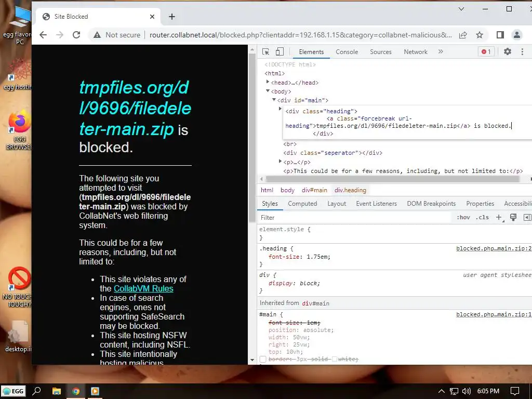Click the body breadcrumb
This screenshot has height=399, width=532.
[287, 190]
